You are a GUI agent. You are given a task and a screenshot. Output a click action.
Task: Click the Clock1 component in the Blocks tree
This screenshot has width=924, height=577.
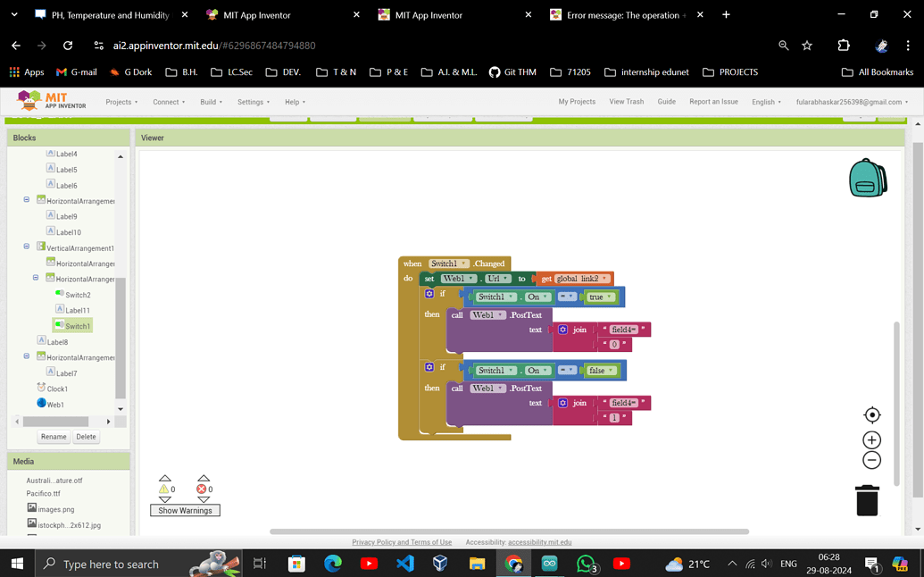pyautogui.click(x=56, y=388)
